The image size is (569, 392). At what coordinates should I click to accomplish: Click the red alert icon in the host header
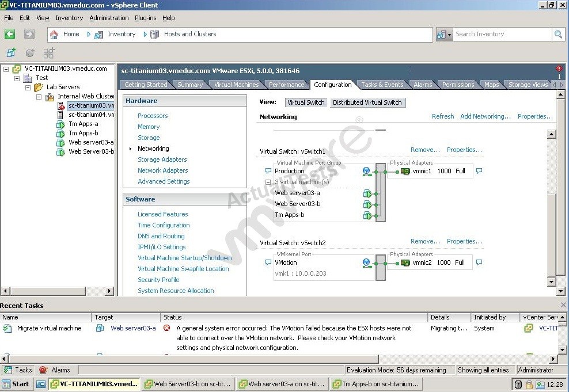pos(559,68)
